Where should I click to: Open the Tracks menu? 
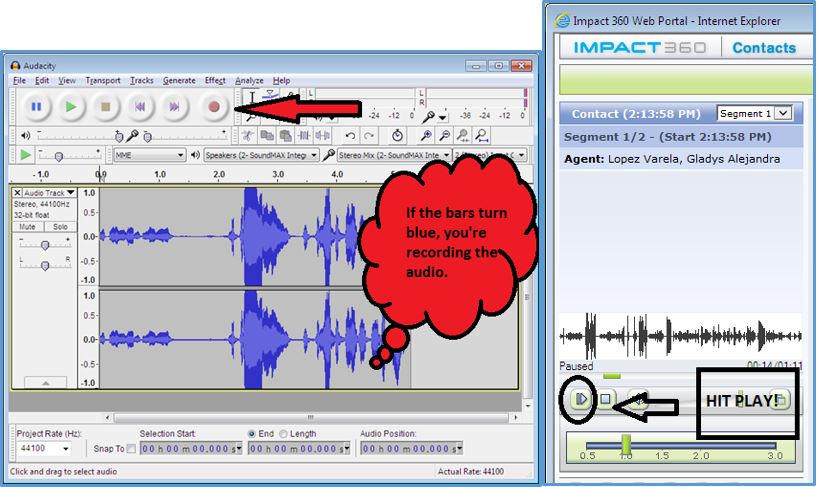pyautogui.click(x=142, y=81)
